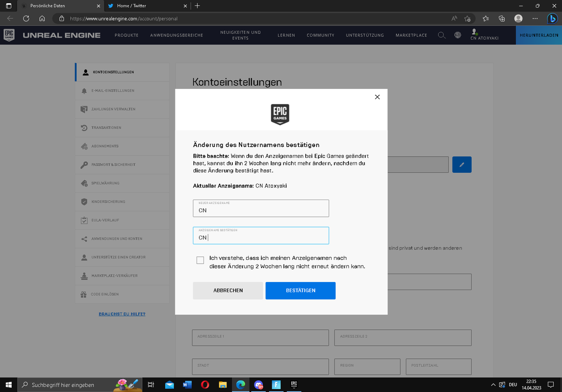Open the Bing sidebar icon
This screenshot has height=392, width=562.
tap(553, 19)
